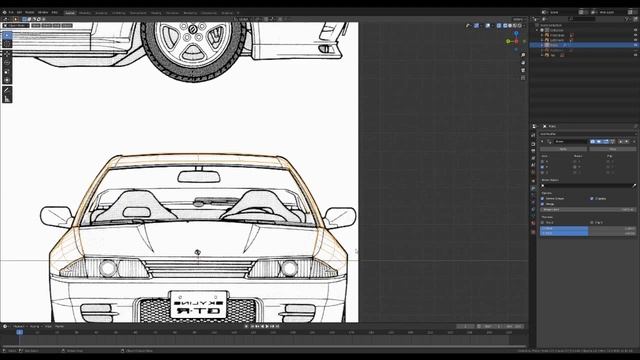
Task: Toggle the Clipping checkbox
Action: (x=591, y=198)
